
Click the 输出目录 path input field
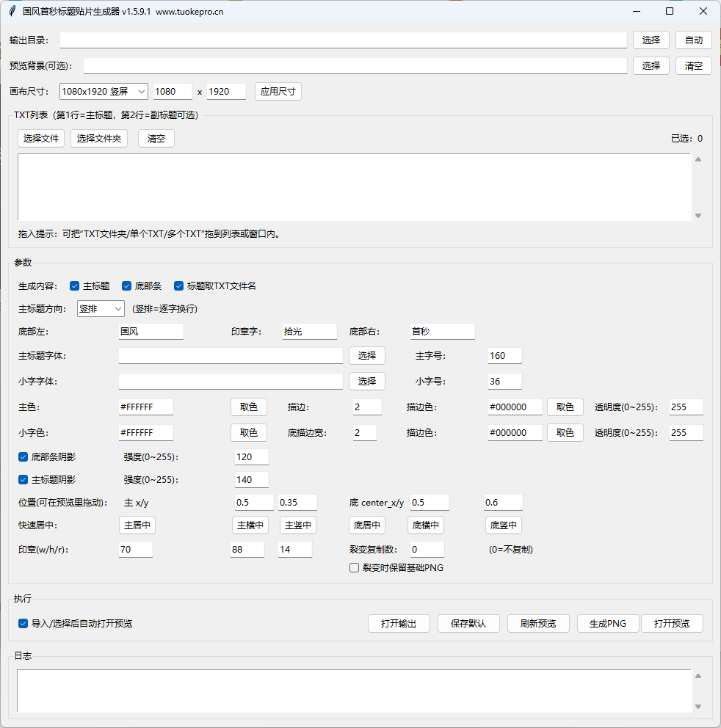point(343,40)
